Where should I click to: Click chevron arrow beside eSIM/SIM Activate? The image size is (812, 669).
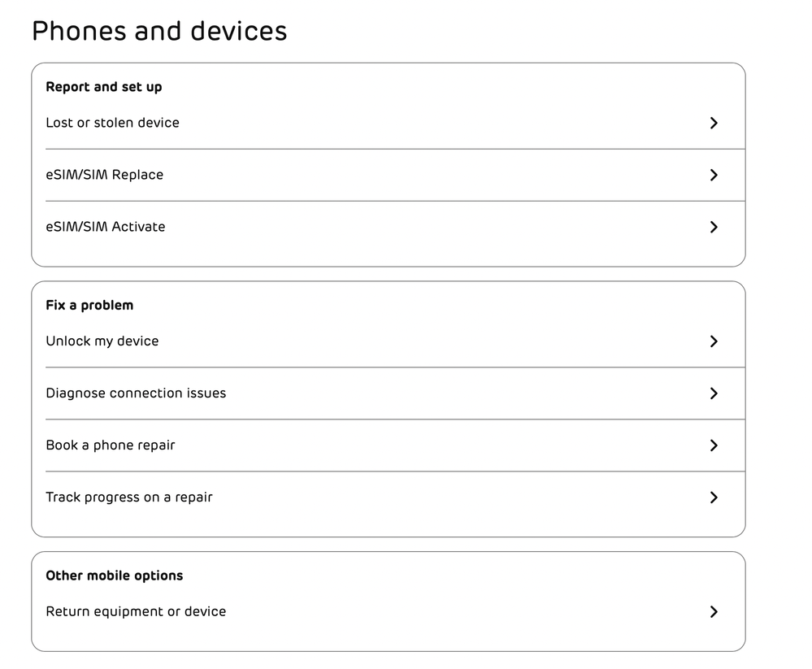(714, 227)
